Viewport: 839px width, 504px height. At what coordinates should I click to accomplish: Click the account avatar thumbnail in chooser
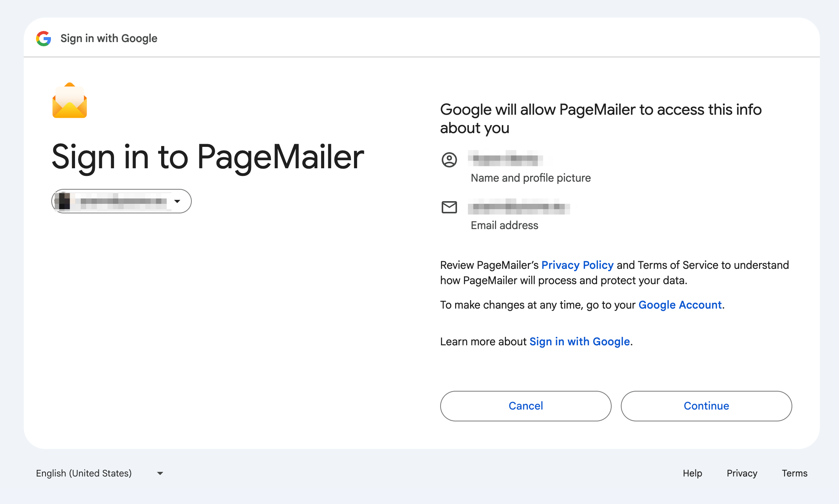62,201
